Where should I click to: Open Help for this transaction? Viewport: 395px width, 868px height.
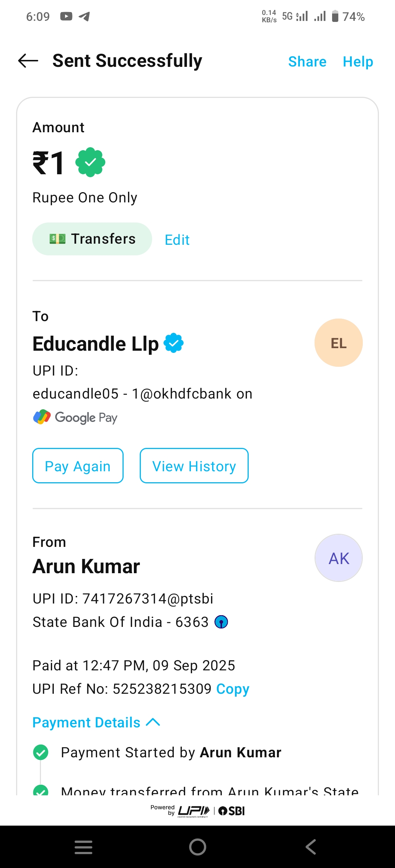click(358, 62)
